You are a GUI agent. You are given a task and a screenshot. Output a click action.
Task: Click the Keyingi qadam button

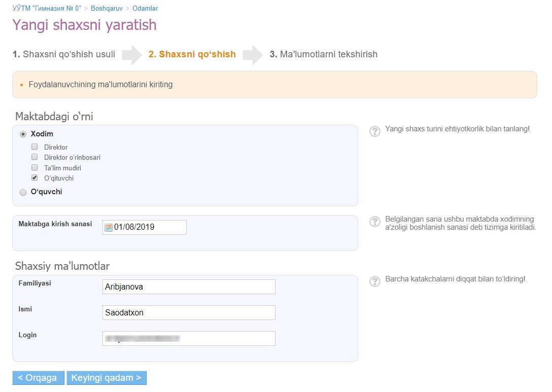(107, 378)
